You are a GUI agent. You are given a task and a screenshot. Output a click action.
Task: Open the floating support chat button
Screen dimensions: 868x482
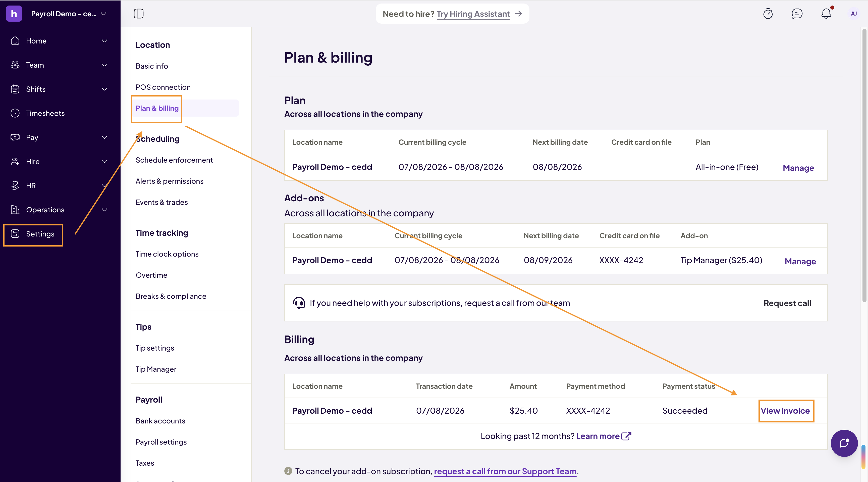pos(844,443)
